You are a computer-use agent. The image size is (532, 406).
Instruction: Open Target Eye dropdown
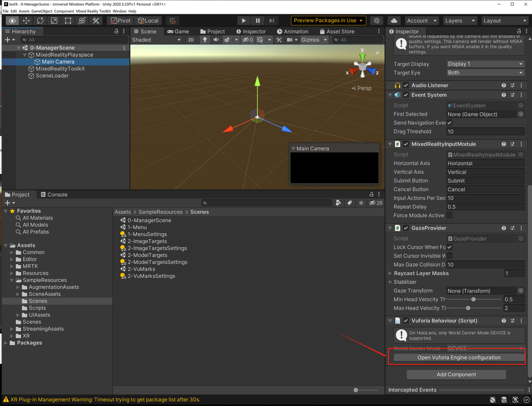(x=485, y=73)
